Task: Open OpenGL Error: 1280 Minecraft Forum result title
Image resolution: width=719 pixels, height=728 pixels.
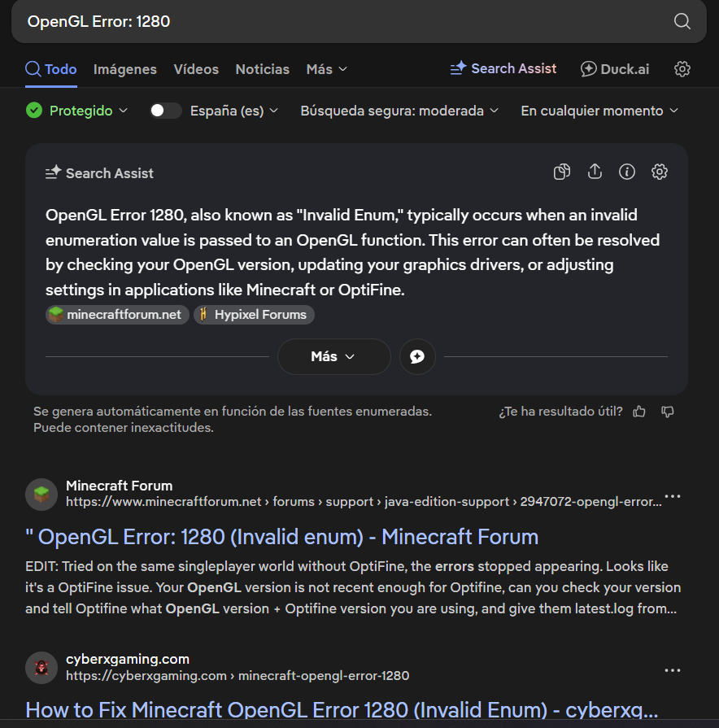Action: pos(281,537)
